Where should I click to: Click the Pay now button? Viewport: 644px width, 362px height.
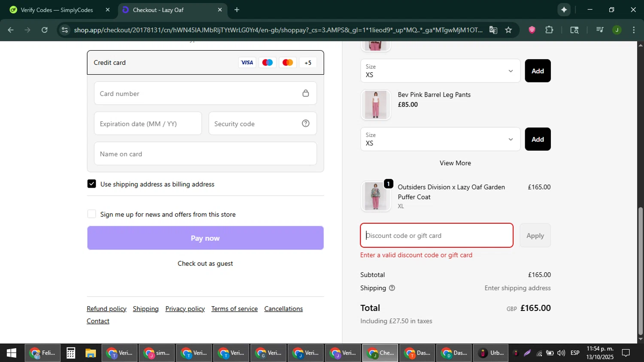[205, 238]
